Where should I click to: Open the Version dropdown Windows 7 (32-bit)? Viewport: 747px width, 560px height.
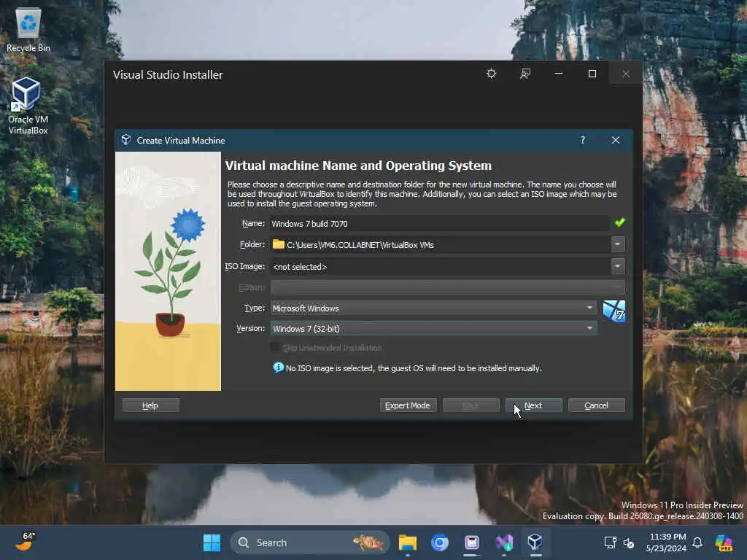433,328
